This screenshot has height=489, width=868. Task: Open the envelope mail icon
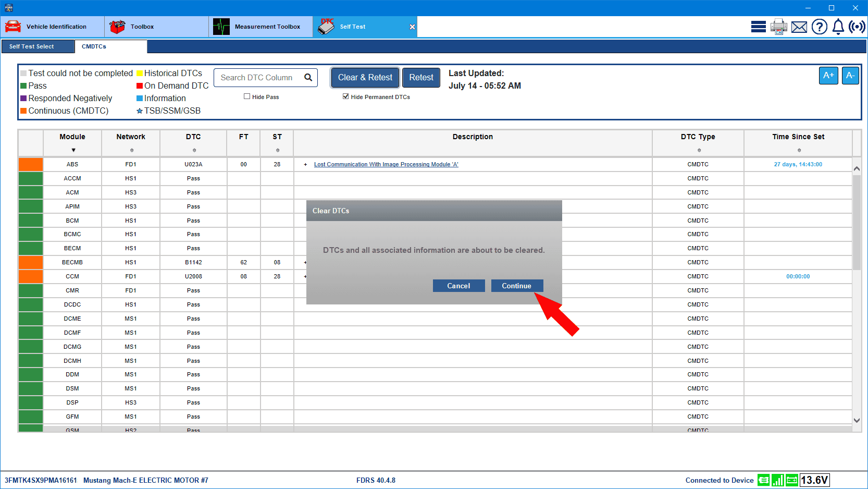click(799, 27)
